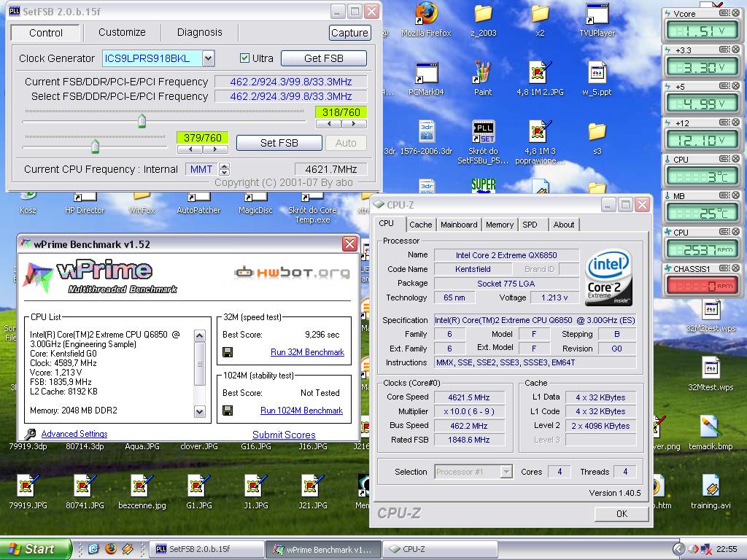
Task: Switch to the Customize tab in SetFSB
Action: (122, 32)
